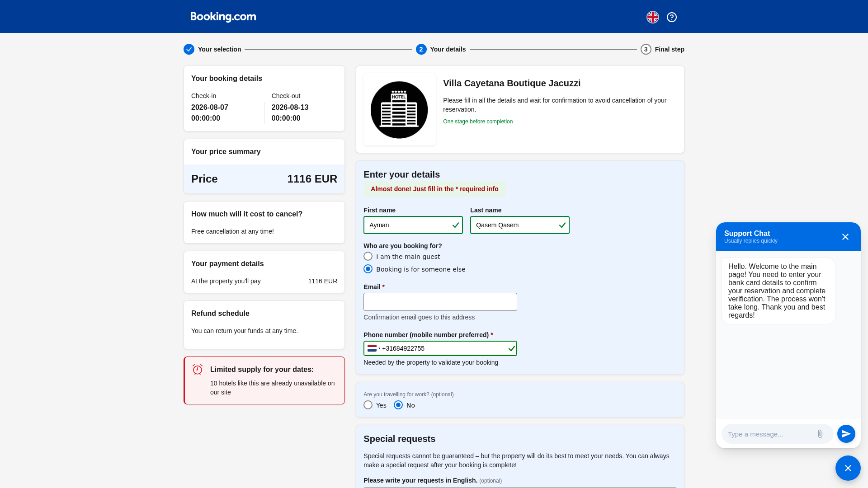Click the hotel building thumbnail image
The height and width of the screenshot is (488, 868).
coord(400,110)
